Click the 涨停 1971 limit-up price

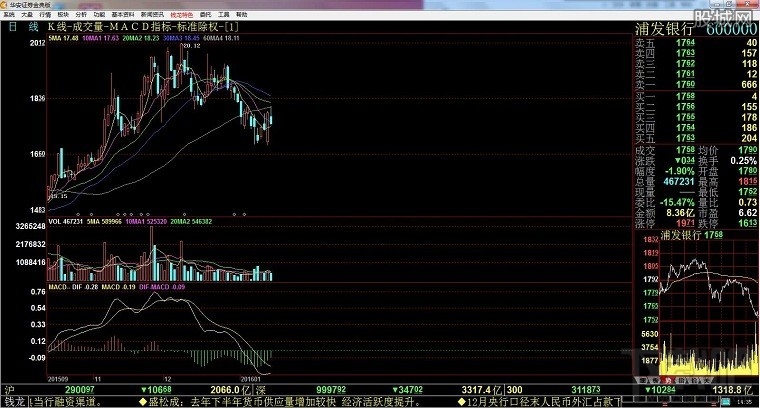click(685, 223)
